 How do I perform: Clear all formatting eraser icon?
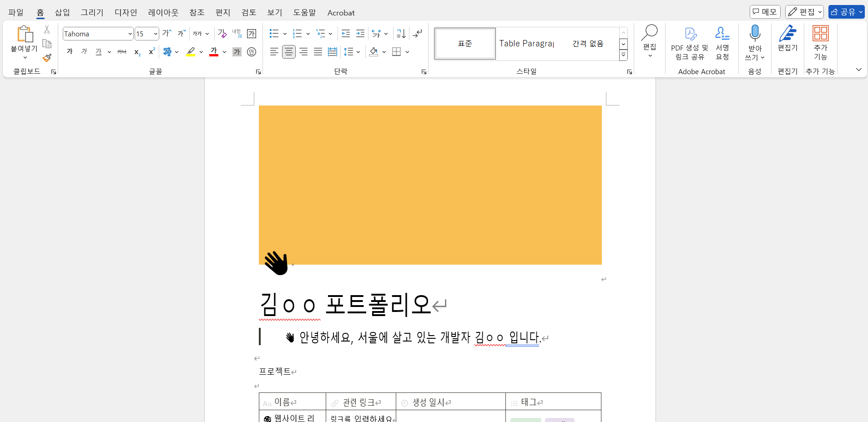pos(222,33)
